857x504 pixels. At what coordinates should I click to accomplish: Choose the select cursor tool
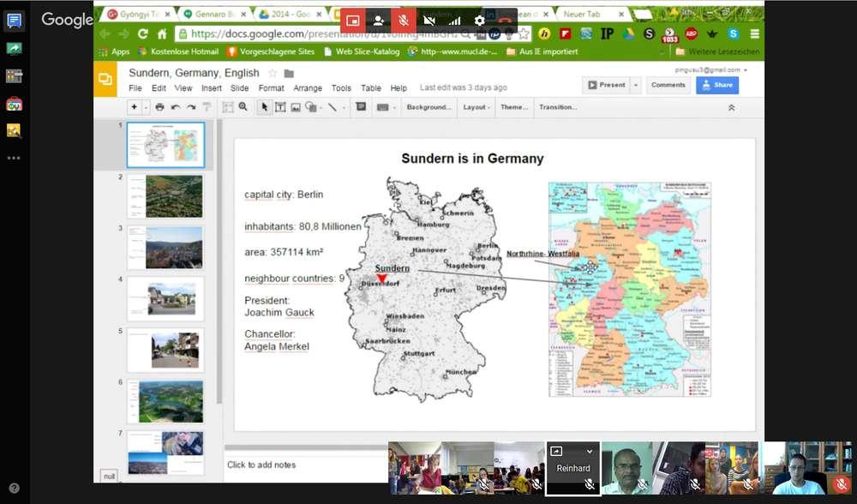265,107
